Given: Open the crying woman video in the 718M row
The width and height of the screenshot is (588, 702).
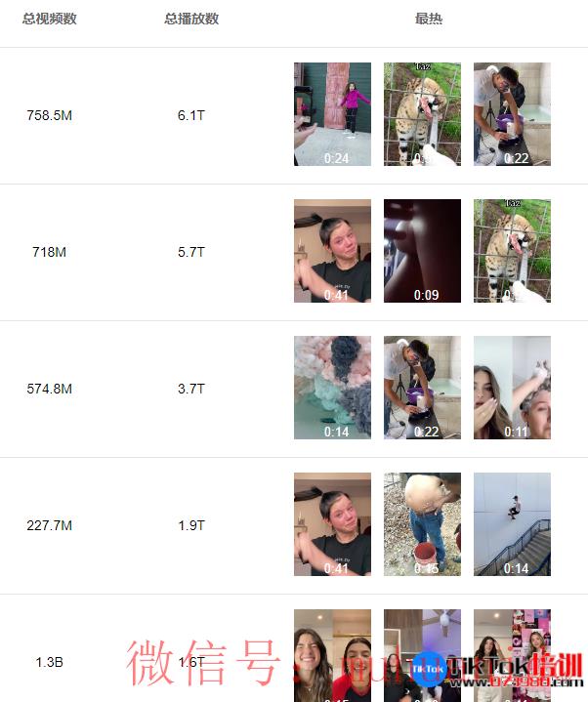Looking at the screenshot, I should pyautogui.click(x=332, y=251).
